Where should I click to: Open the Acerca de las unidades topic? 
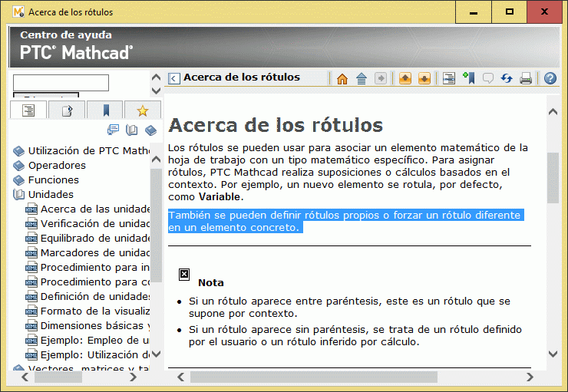click(x=95, y=209)
